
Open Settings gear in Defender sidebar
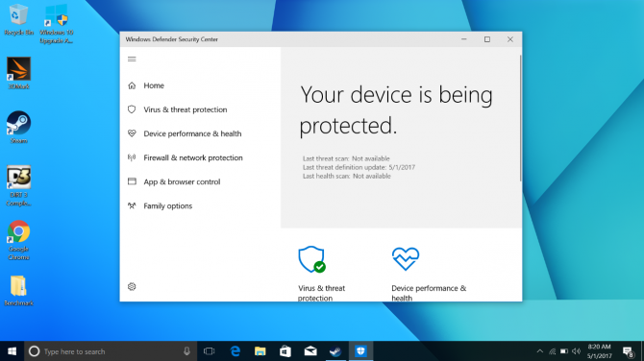tap(132, 287)
